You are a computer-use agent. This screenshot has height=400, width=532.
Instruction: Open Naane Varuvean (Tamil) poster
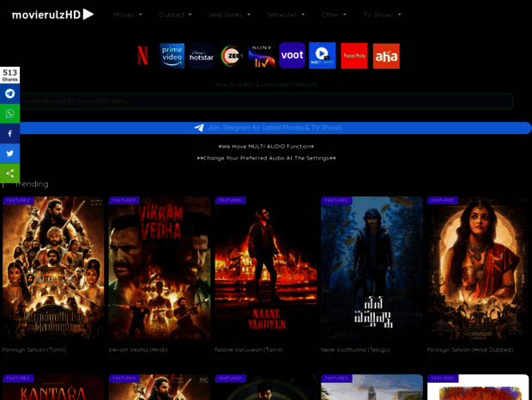[266, 268]
